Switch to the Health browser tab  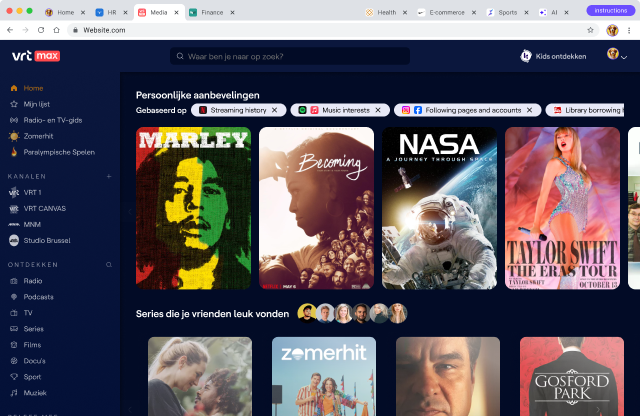(x=382, y=13)
